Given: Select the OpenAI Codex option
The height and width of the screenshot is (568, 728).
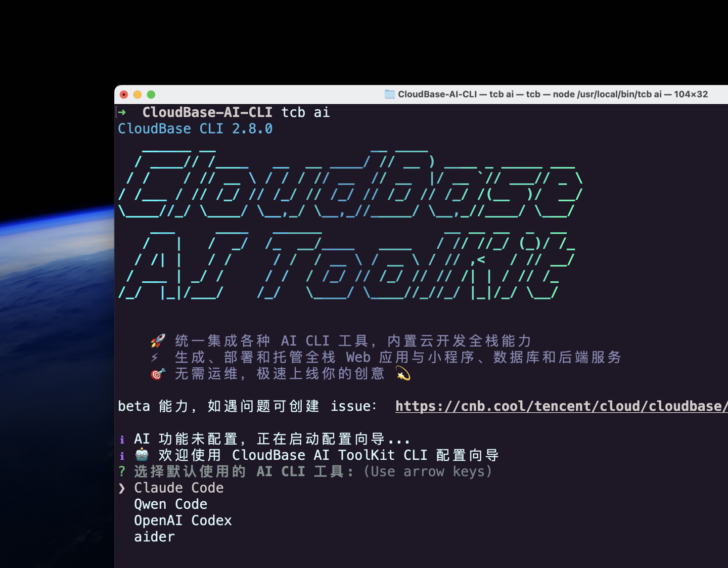Looking at the screenshot, I should pos(183,520).
